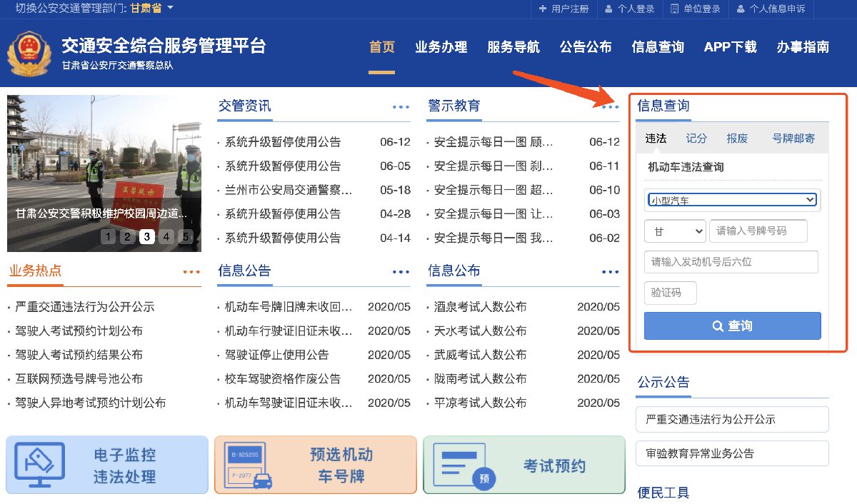Screen dimensions: 857x504
Task: Open the orange more dots next to 业务热点
Action: pyautogui.click(x=192, y=272)
